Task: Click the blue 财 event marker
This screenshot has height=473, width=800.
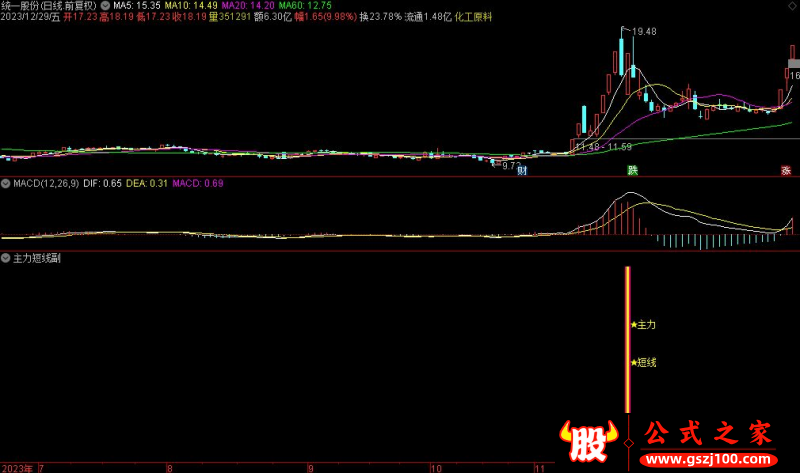Action: coord(522,171)
